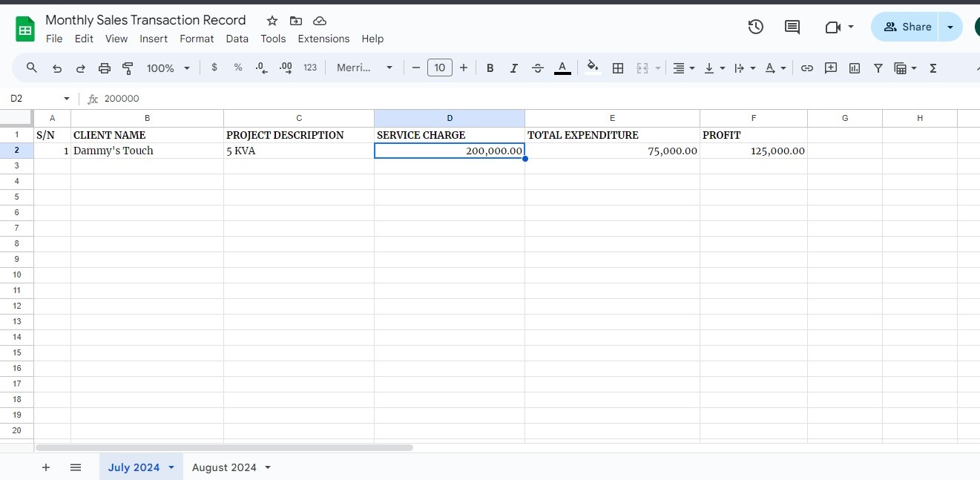Switch to the August 2024 sheet
Image resolution: width=980 pixels, height=480 pixels.
[x=224, y=467]
